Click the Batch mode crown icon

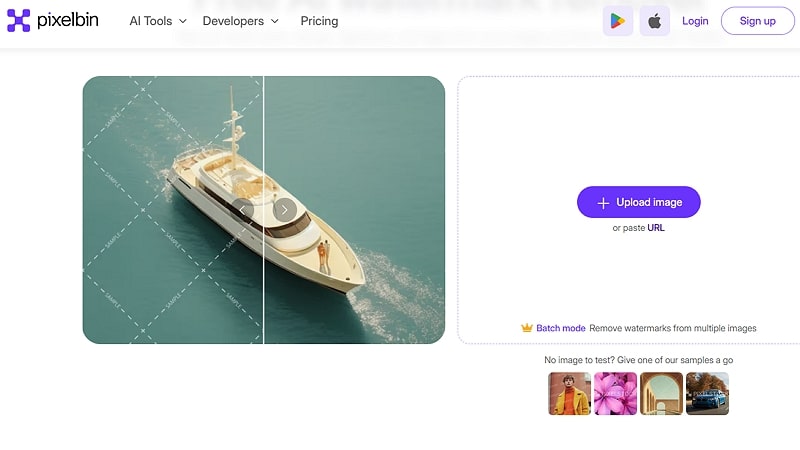click(x=526, y=328)
